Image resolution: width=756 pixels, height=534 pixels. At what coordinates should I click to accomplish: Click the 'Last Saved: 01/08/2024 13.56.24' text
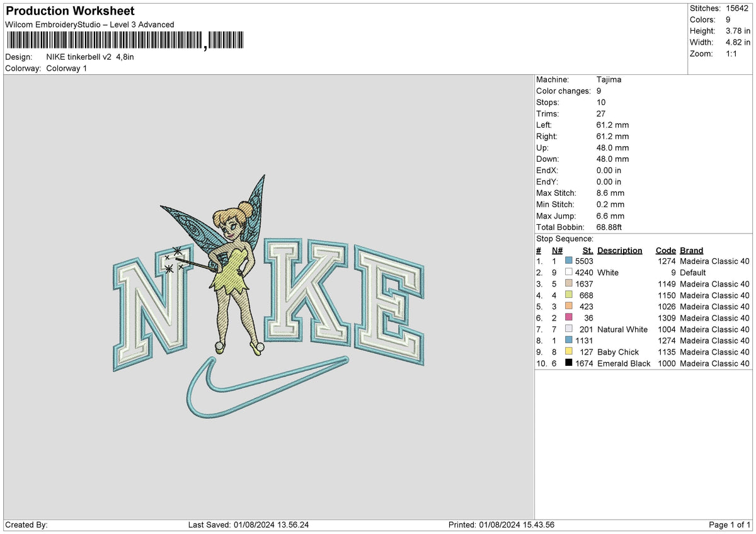tap(248, 525)
